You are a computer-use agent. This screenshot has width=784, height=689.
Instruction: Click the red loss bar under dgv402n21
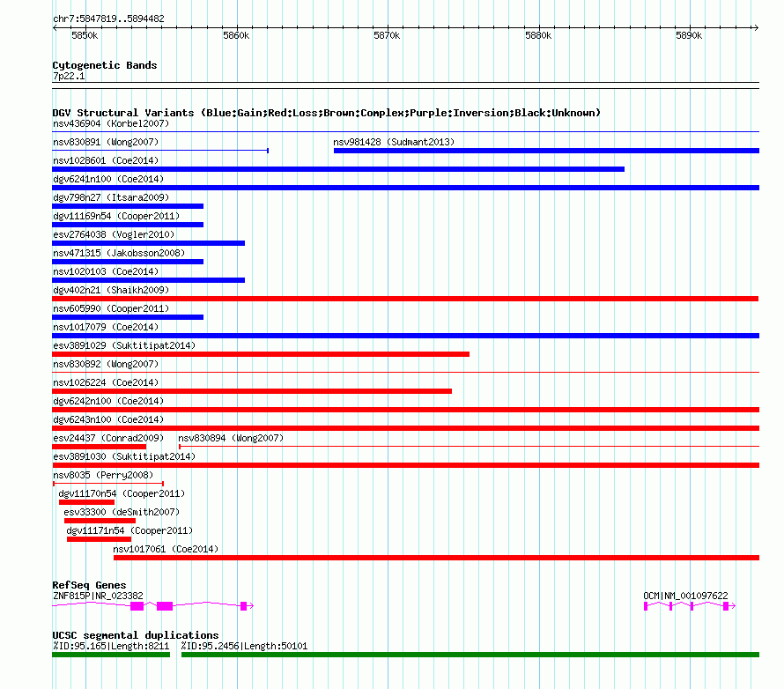click(405, 299)
